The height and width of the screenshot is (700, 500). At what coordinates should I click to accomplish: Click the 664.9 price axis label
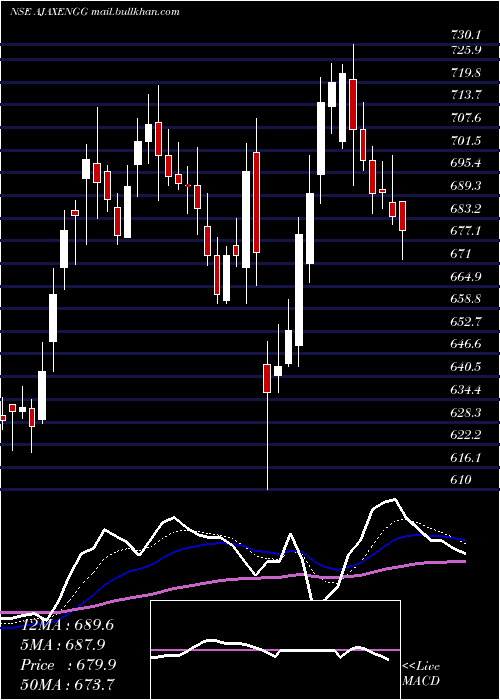[466, 277]
